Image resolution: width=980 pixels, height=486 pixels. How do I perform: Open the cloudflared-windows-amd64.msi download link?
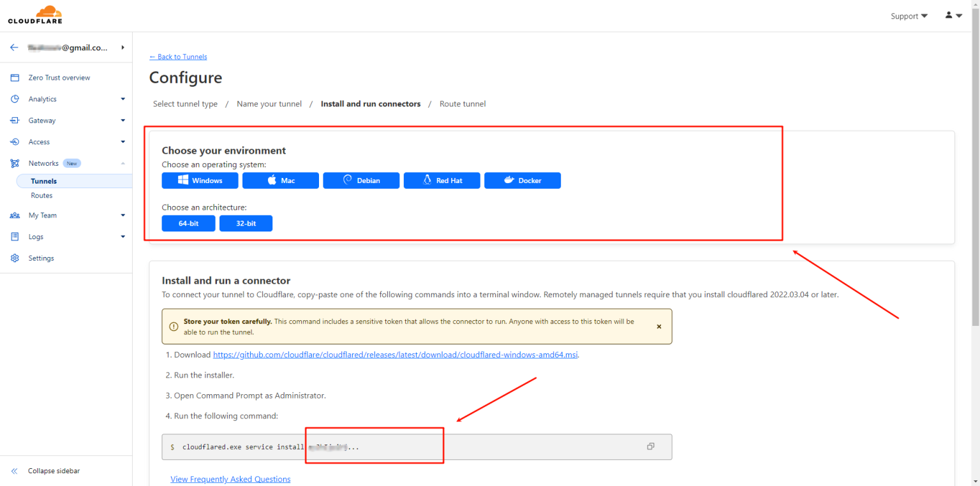click(395, 355)
